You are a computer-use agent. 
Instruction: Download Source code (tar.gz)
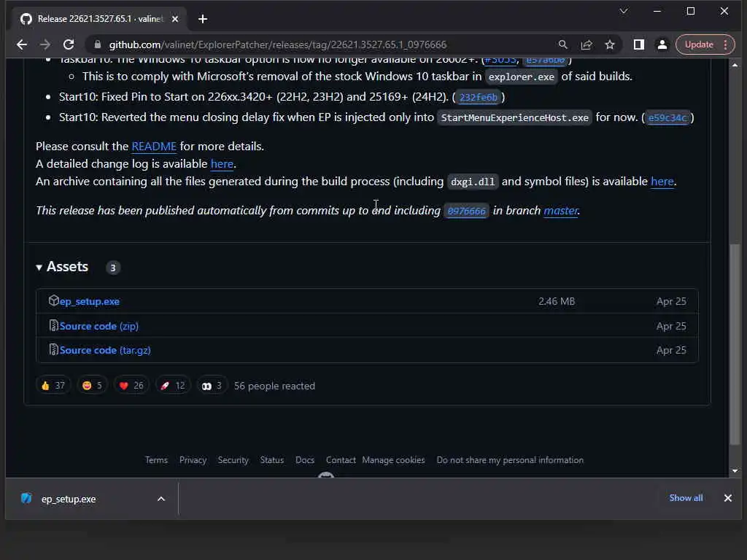click(x=105, y=351)
